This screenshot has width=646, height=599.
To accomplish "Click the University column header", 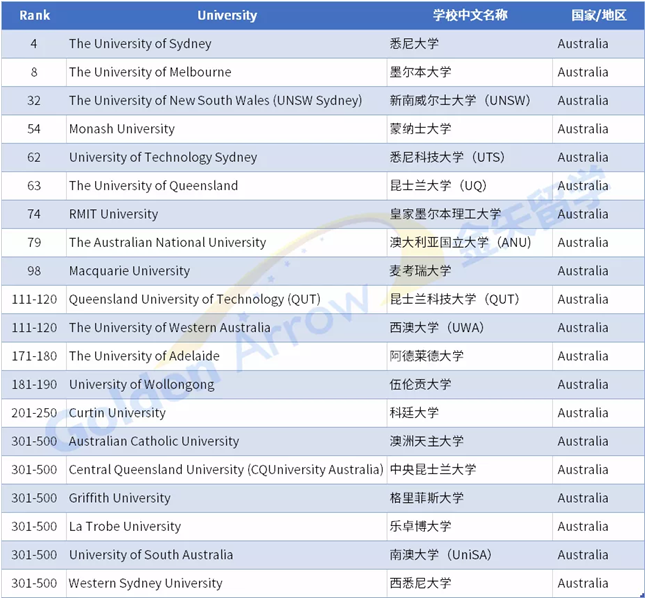I will 226,15.
